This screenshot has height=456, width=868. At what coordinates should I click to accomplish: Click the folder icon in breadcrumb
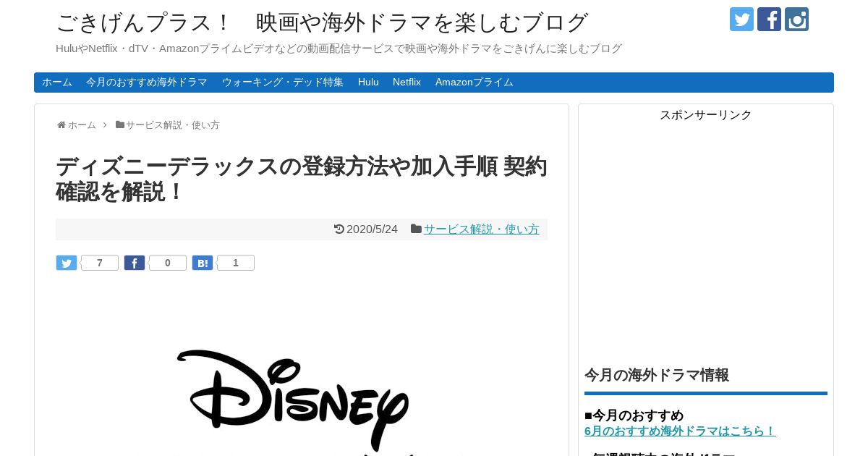click(x=120, y=124)
